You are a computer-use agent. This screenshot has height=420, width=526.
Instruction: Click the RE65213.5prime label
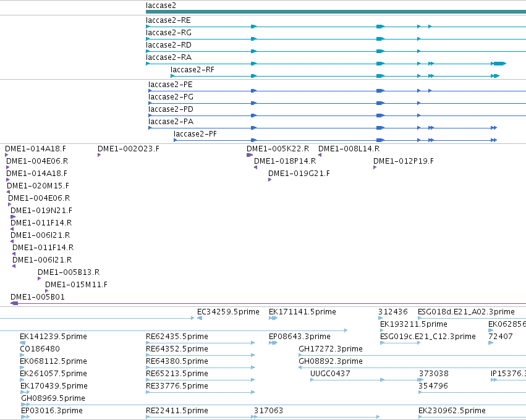point(177,374)
